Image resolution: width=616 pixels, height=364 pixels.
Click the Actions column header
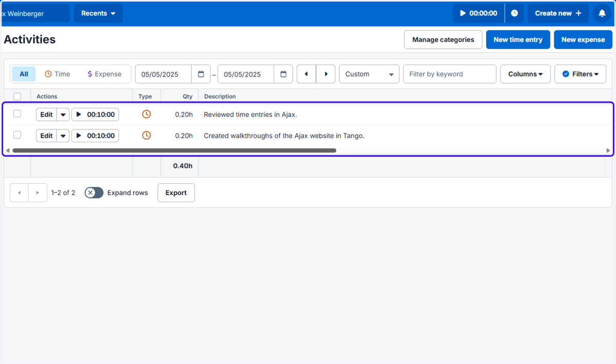(47, 97)
